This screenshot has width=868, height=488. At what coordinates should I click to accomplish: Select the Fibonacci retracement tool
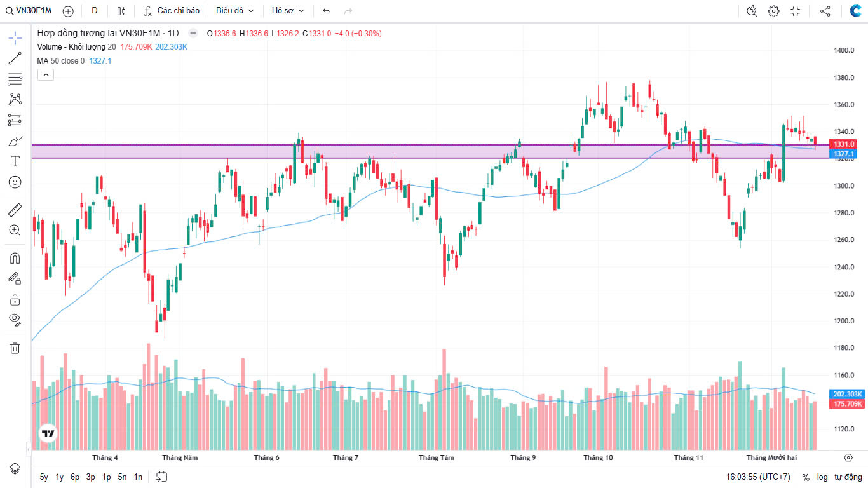15,79
